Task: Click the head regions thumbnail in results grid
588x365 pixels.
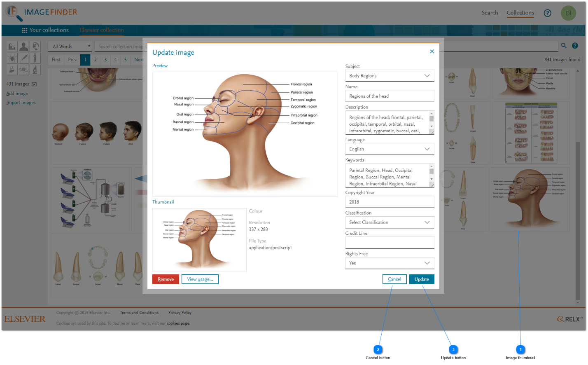Action: tap(529, 199)
